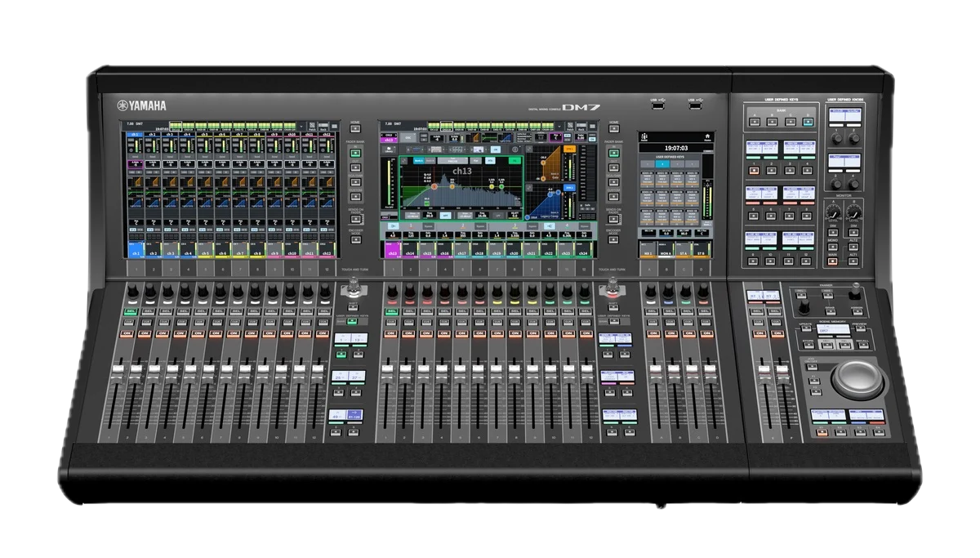
Task: Tap the Home icon on the utility touchscreen
Action: point(707,136)
